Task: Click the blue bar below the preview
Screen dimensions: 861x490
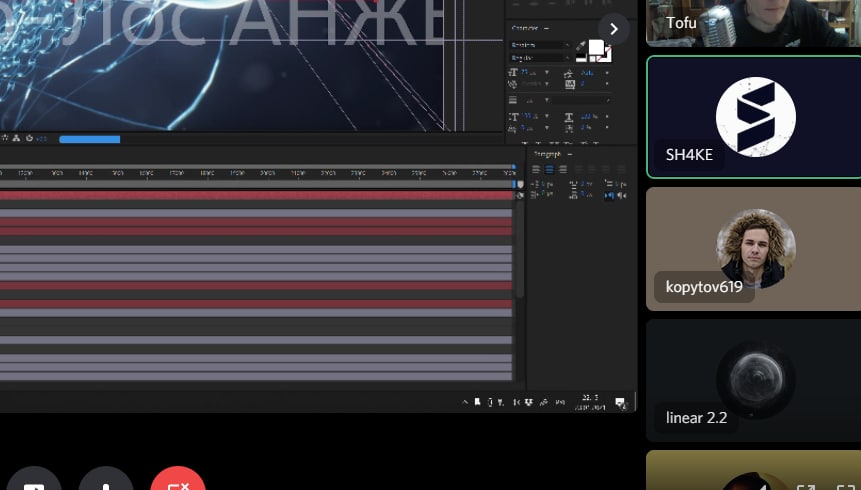Action: pyautogui.click(x=89, y=139)
